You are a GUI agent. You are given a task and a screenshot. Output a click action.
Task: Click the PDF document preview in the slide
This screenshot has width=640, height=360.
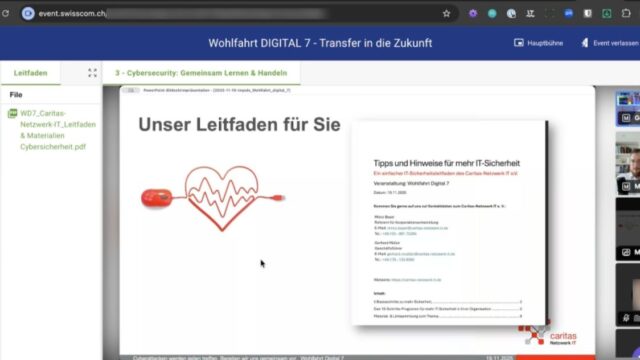(449, 223)
